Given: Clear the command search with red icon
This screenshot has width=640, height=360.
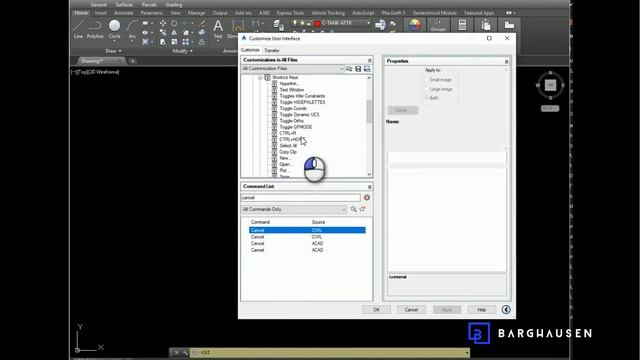Looking at the screenshot, I should coord(367,198).
